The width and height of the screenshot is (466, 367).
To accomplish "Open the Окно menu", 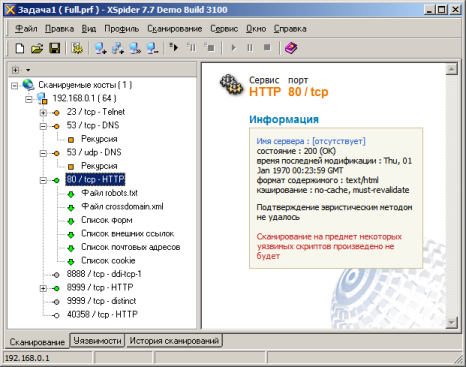I will pyautogui.click(x=256, y=29).
